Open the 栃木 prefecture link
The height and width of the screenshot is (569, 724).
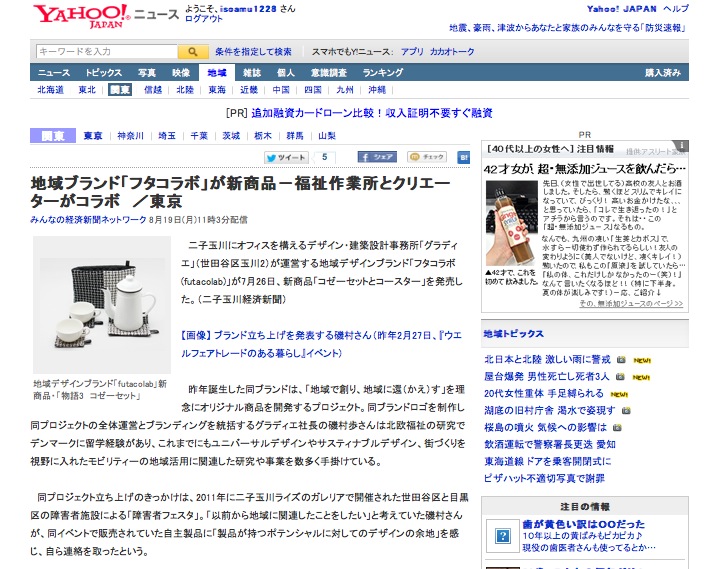pyautogui.click(x=263, y=136)
